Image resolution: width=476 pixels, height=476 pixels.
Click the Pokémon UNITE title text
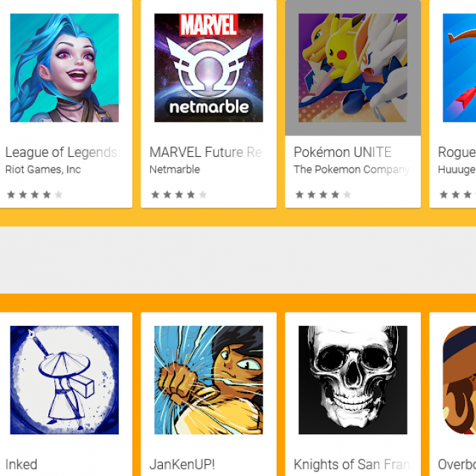pyautogui.click(x=342, y=152)
